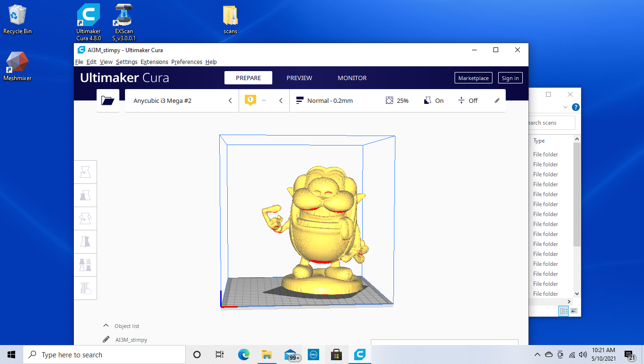Expand the Normal - 0.2mm print settings panel
644x364 pixels.
[x=397, y=100]
